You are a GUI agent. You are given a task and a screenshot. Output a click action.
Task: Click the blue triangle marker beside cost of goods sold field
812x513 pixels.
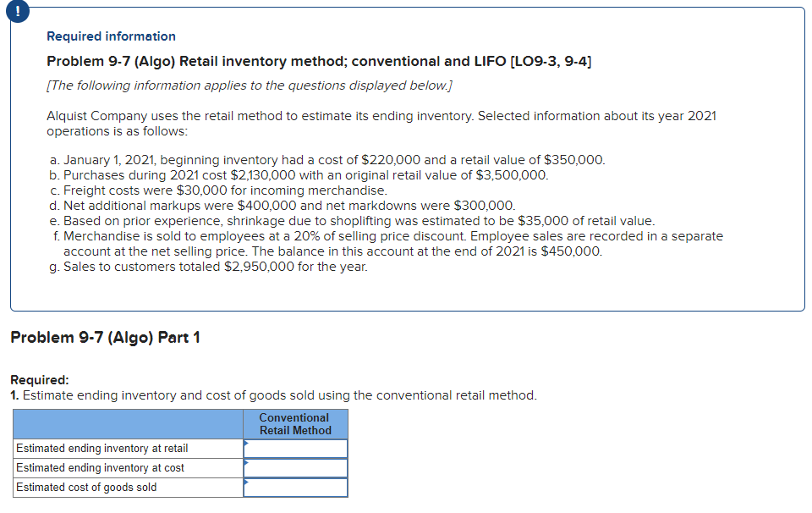[x=246, y=483]
